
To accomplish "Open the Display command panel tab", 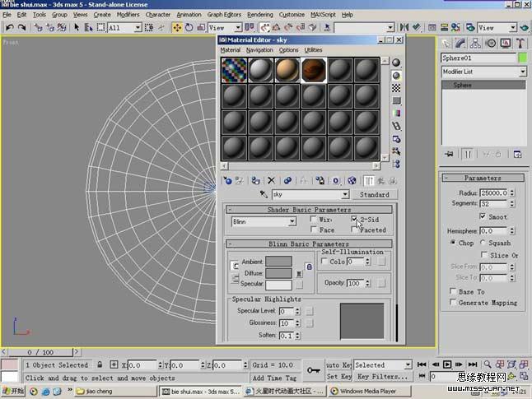I will pyautogui.click(x=506, y=43).
